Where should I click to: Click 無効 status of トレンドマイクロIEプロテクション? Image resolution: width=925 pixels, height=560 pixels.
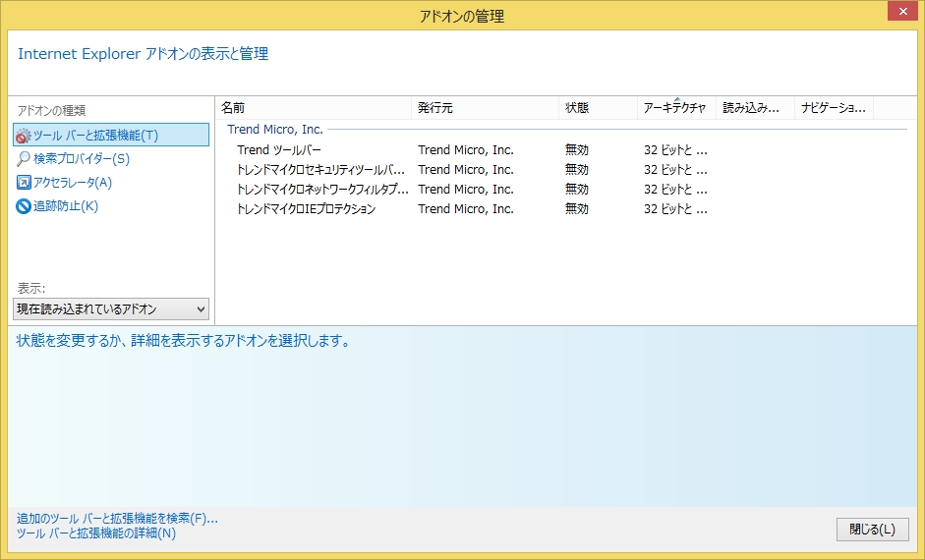576,208
